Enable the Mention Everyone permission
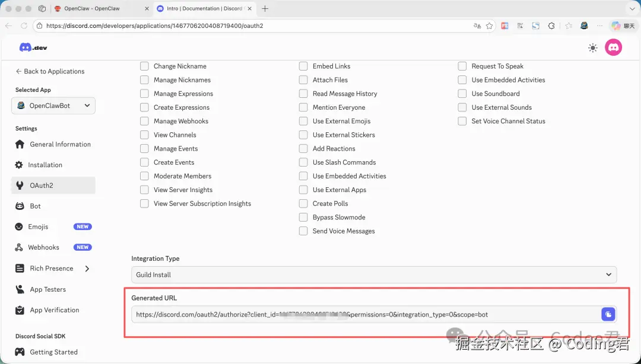Image resolution: width=641 pixels, height=364 pixels. (x=303, y=107)
